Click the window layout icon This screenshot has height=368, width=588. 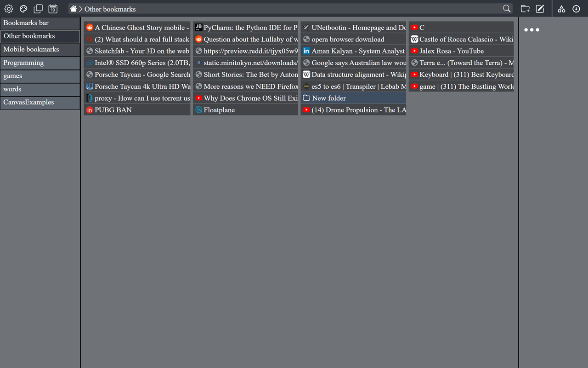(x=38, y=9)
